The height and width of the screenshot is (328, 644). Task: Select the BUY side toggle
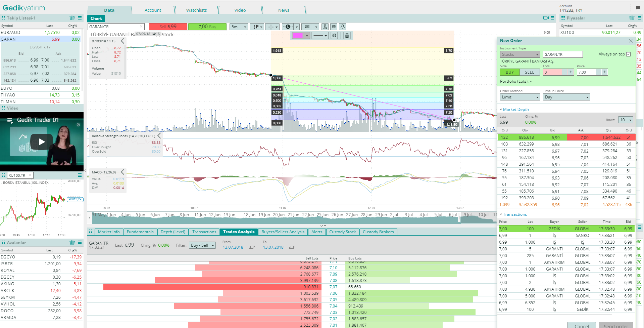(x=510, y=72)
